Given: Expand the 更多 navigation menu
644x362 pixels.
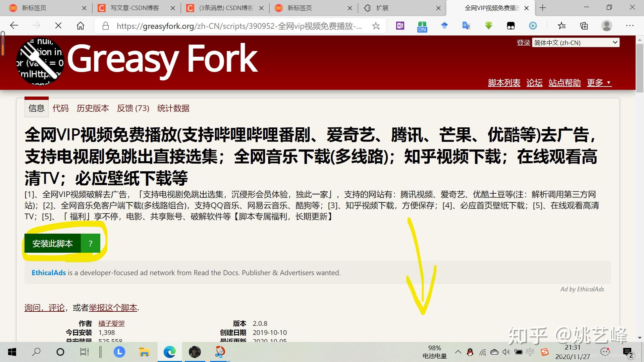Looking at the screenshot, I should point(599,82).
